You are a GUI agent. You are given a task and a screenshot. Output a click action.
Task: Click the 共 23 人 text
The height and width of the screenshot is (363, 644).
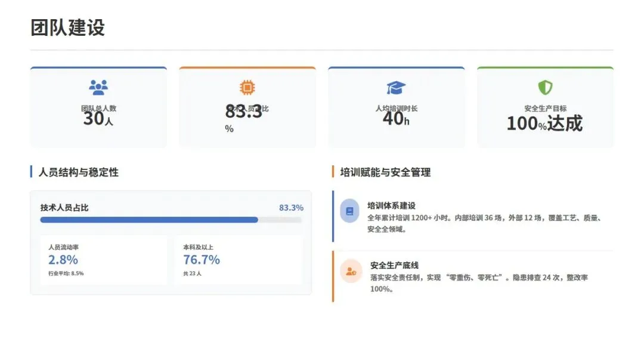click(x=192, y=273)
